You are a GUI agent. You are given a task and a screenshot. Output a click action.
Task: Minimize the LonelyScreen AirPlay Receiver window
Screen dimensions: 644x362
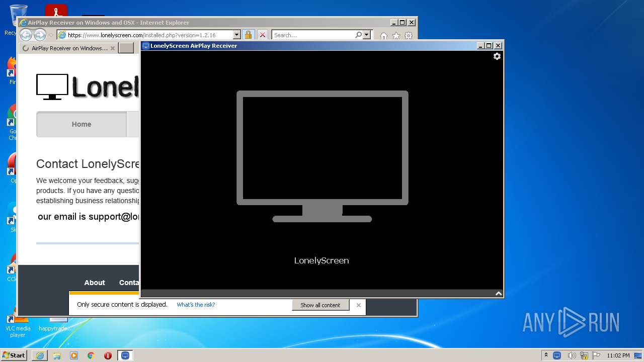[x=480, y=46]
